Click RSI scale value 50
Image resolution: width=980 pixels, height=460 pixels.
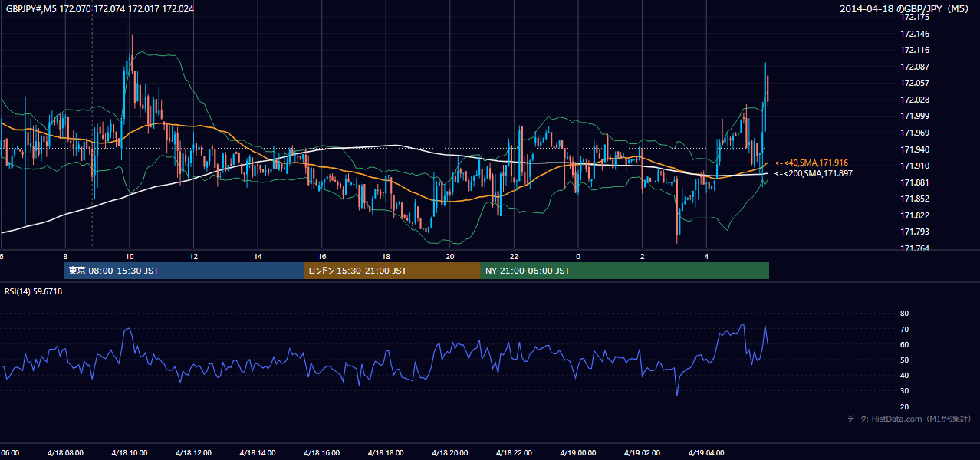click(x=904, y=360)
